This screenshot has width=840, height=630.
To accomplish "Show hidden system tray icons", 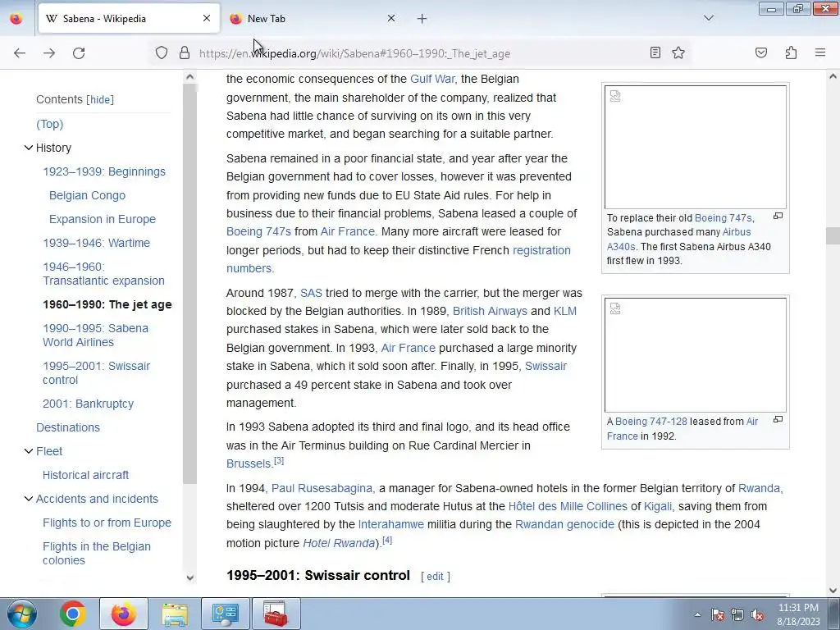I will [697, 614].
